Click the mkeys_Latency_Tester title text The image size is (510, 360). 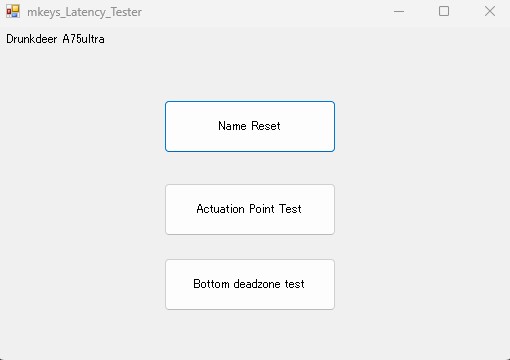(x=84, y=12)
